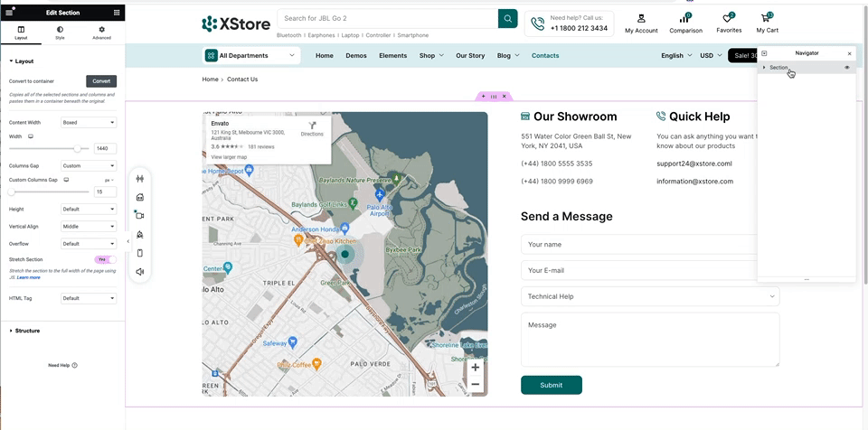The height and width of the screenshot is (430, 868).
Task: Open Shop menu item
Action: pyautogui.click(x=431, y=55)
